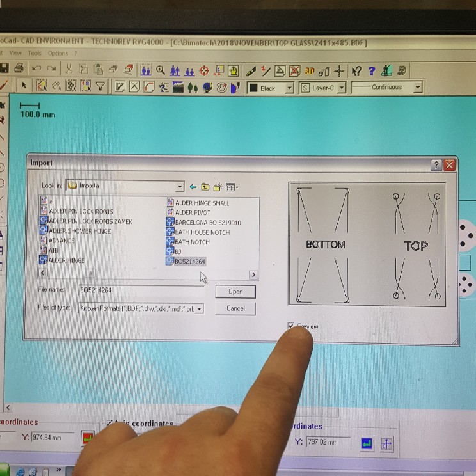The width and height of the screenshot is (476, 476).
Task: Open help with the blue question mark icon
Action: coord(371,70)
